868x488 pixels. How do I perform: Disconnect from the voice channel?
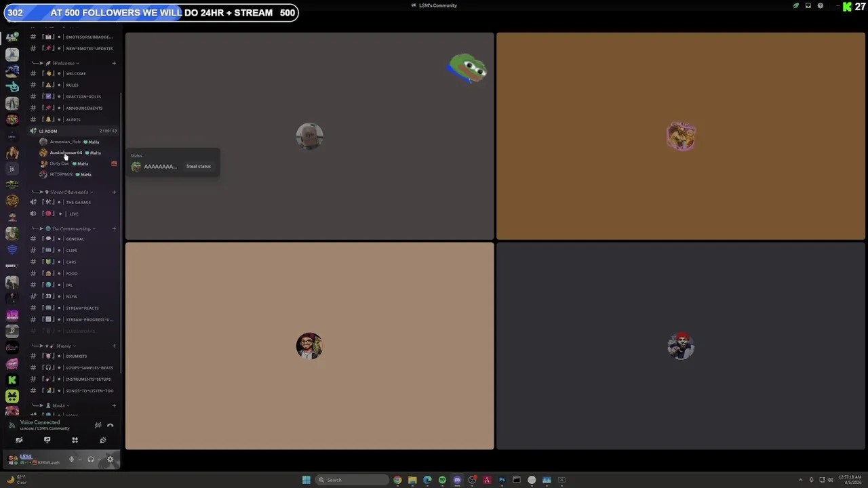point(111,425)
